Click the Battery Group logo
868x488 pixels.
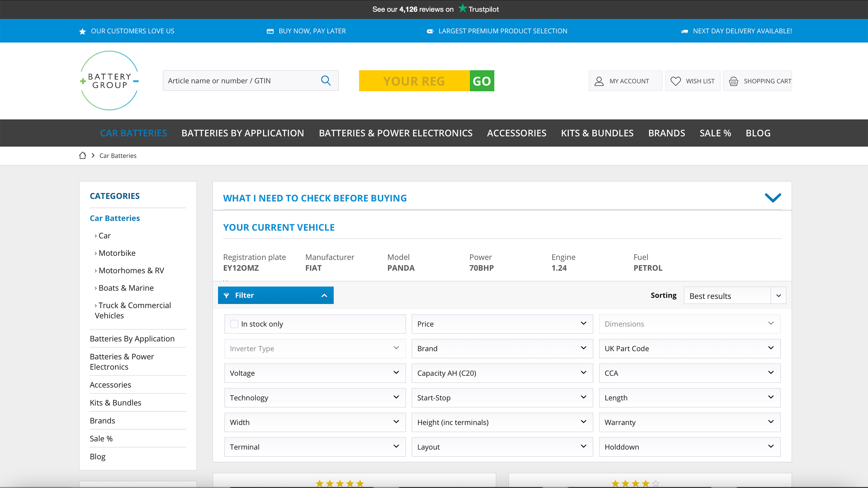[109, 81]
